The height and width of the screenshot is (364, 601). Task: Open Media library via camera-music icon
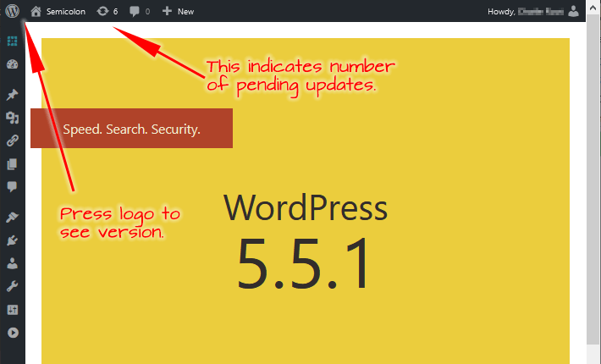tap(12, 118)
